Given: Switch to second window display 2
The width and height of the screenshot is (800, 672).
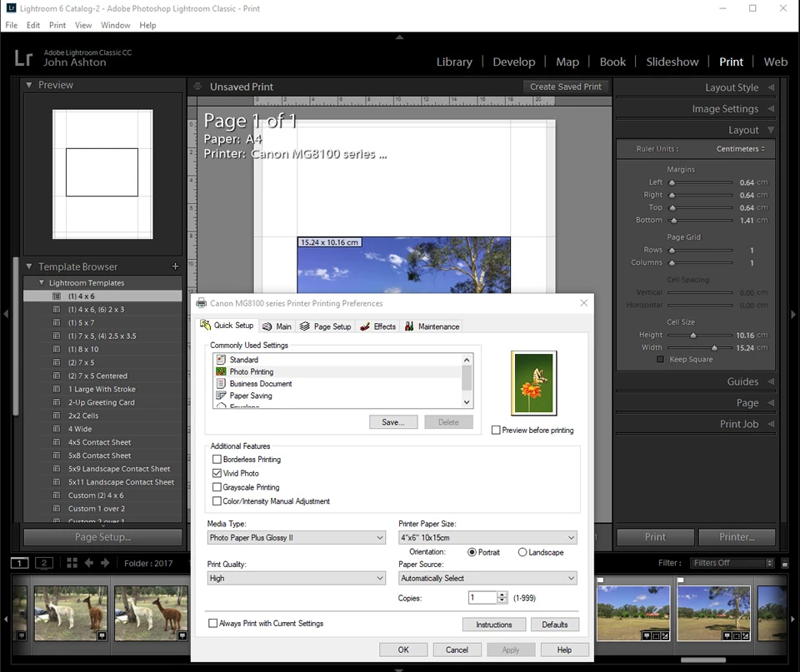Looking at the screenshot, I should (x=44, y=563).
